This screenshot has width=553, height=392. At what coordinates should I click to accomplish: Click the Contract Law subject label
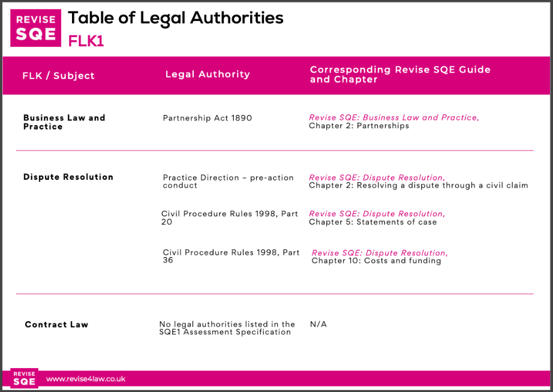[x=56, y=325]
